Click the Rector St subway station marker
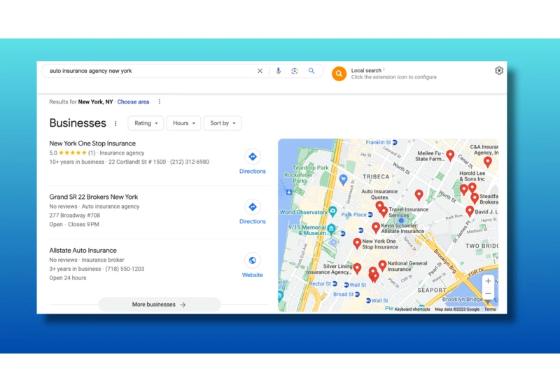 click(x=335, y=283)
